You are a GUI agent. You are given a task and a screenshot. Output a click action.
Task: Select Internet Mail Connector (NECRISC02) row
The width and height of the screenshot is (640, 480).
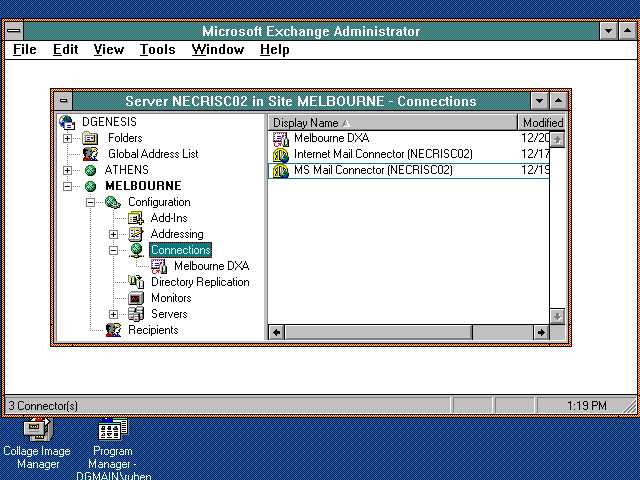pos(409,154)
